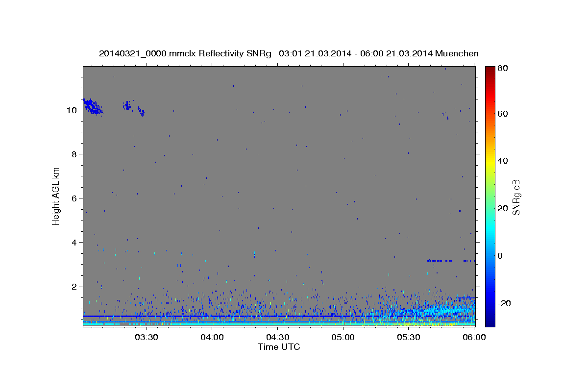The image size is (588, 392).
Task: Click the 05:00 time tick label
Action: 343,338
